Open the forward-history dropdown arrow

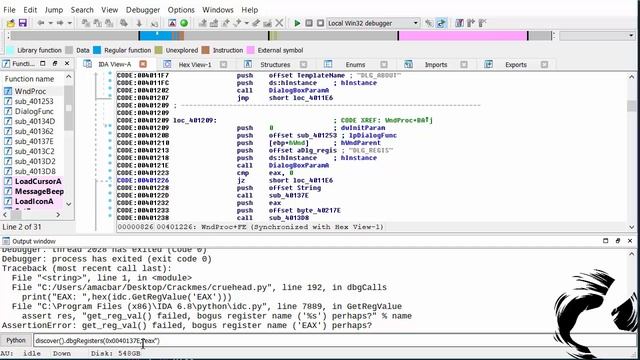tap(69, 23)
